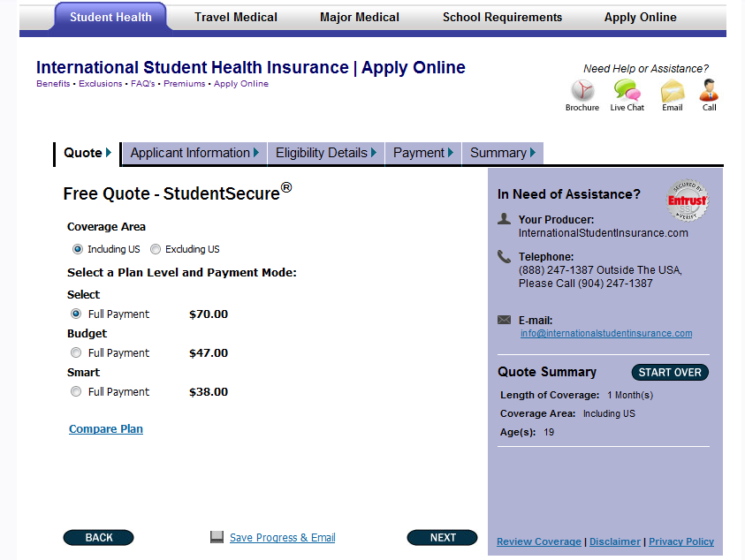Open the Review Coverage link
Image resolution: width=745 pixels, height=560 pixels.
[x=539, y=541]
